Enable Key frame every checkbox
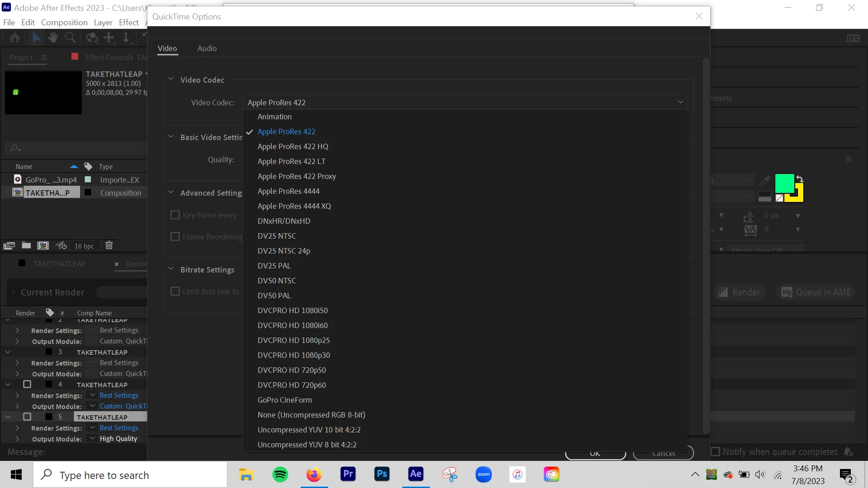This screenshot has width=868, height=488. [175, 215]
